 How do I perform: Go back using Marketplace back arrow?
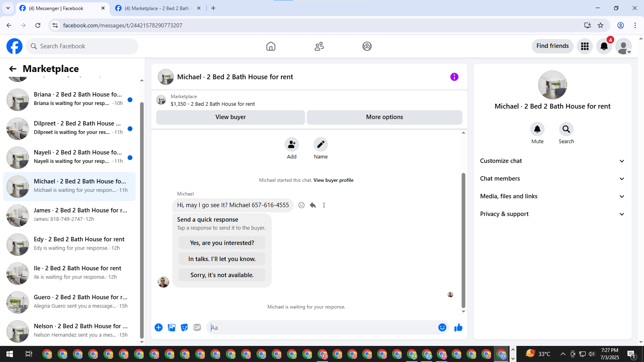13,69
